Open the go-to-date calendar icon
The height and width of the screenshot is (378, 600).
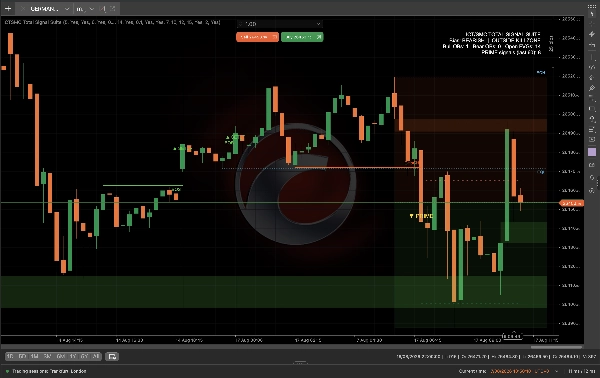[x=112, y=356]
